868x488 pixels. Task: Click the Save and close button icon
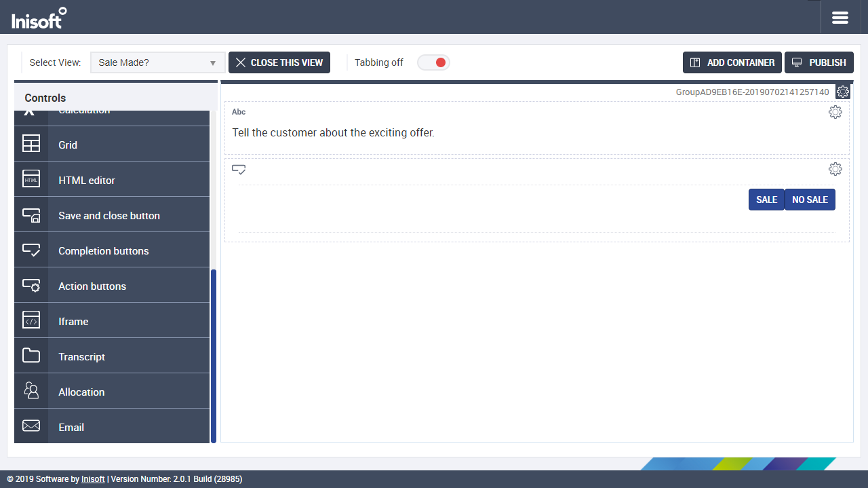click(x=31, y=215)
